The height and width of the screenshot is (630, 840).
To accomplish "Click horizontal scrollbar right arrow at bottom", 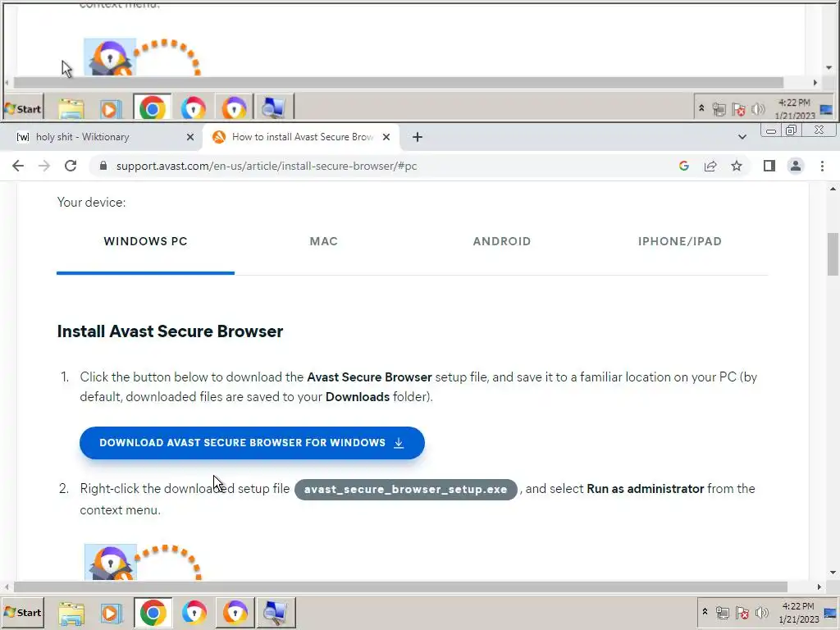I will pyautogui.click(x=819, y=587).
